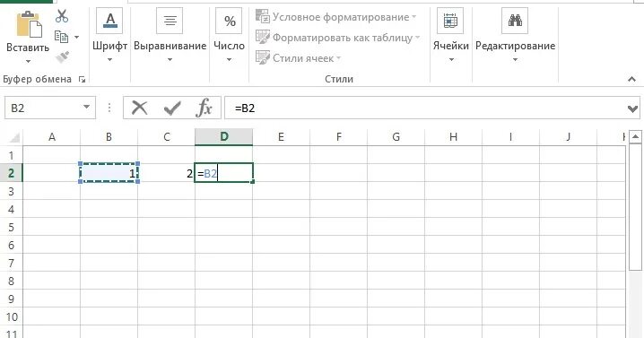Click the Select All corner triangle
644x338 pixels.
[13, 137]
